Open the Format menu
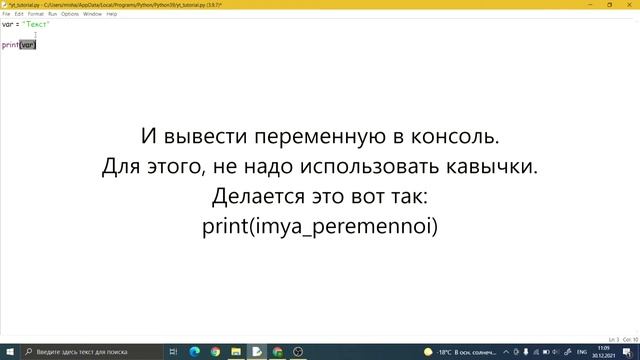This screenshot has width=640, height=360. [x=36, y=14]
